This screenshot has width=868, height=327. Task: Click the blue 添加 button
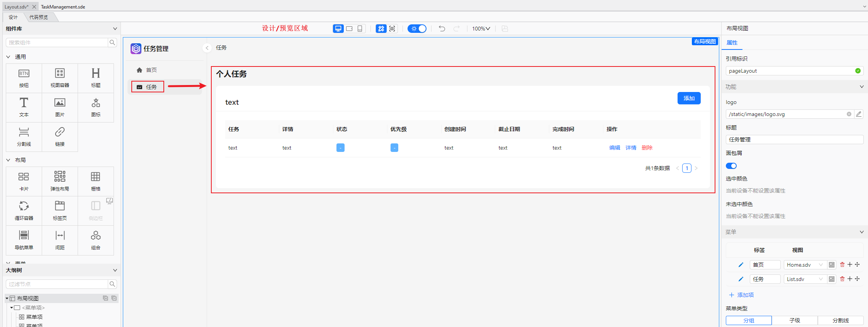(689, 98)
